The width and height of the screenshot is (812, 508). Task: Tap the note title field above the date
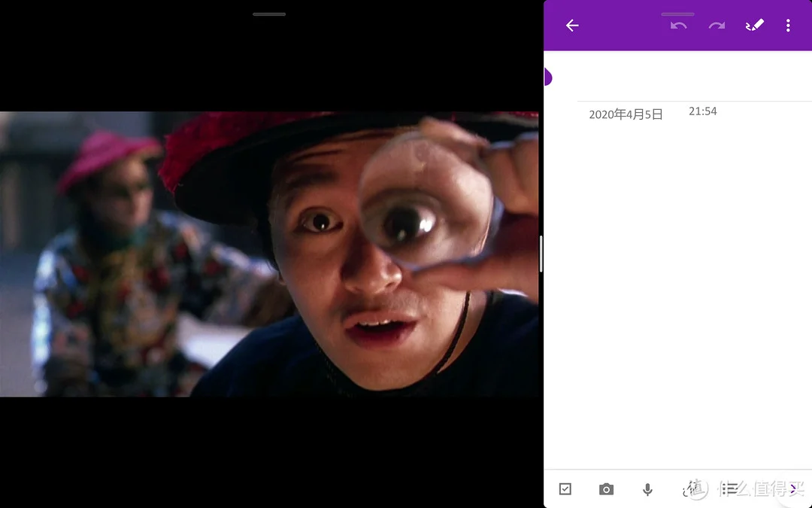point(694,78)
